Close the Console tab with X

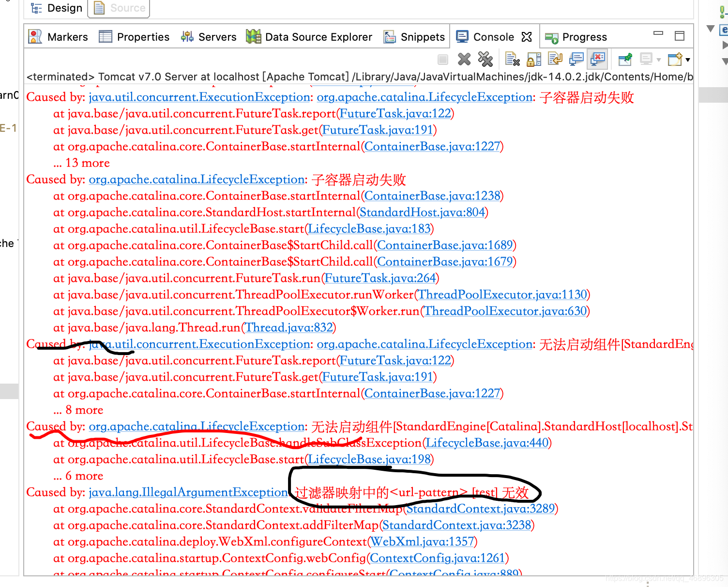[x=527, y=37]
